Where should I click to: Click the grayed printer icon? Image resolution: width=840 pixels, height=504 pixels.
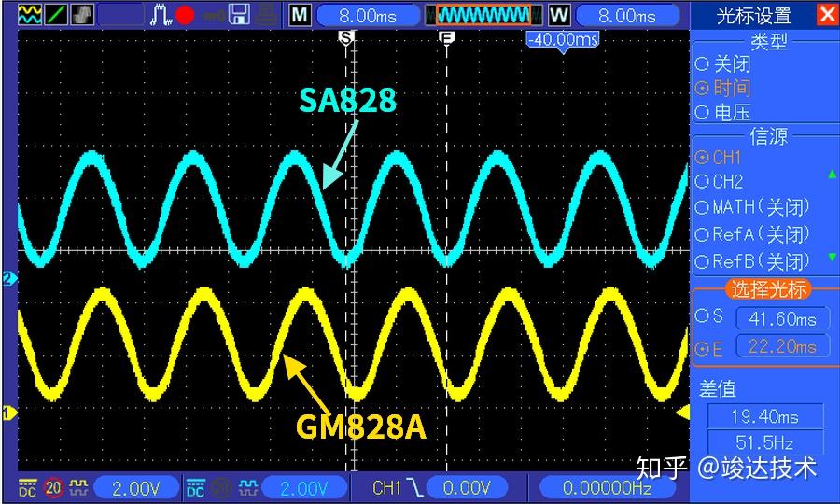[266, 14]
